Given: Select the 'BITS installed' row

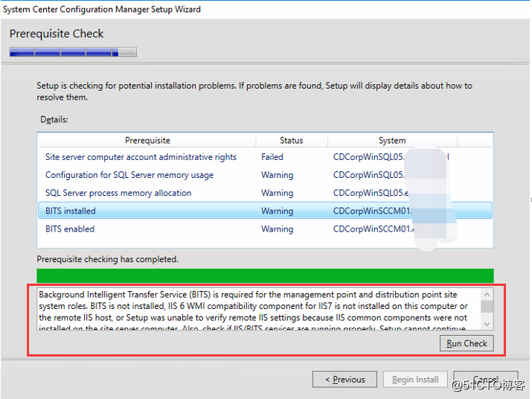Looking at the screenshot, I should [x=265, y=211].
